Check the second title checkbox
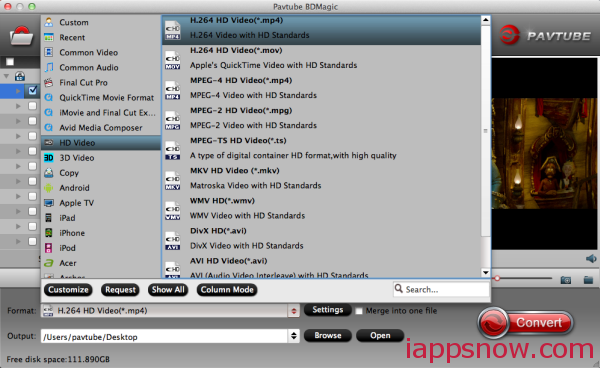600x368 pixels. pos(33,106)
